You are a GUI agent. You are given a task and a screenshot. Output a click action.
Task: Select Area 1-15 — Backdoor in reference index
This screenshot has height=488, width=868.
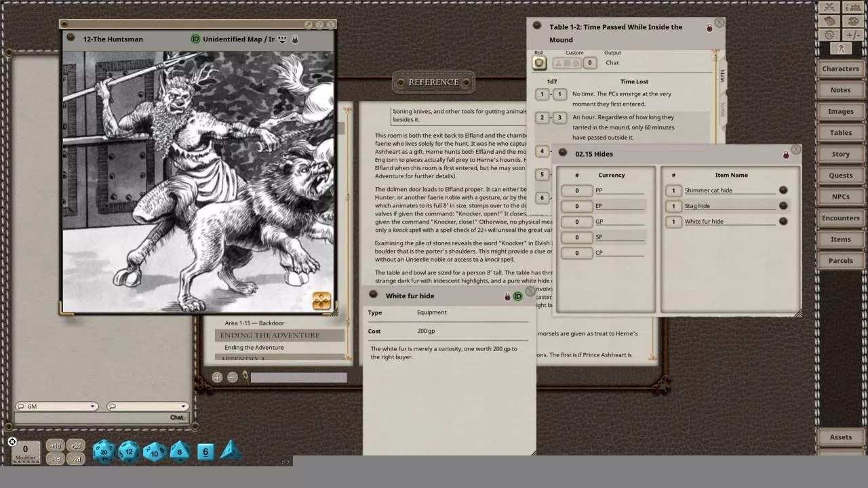[254, 323]
